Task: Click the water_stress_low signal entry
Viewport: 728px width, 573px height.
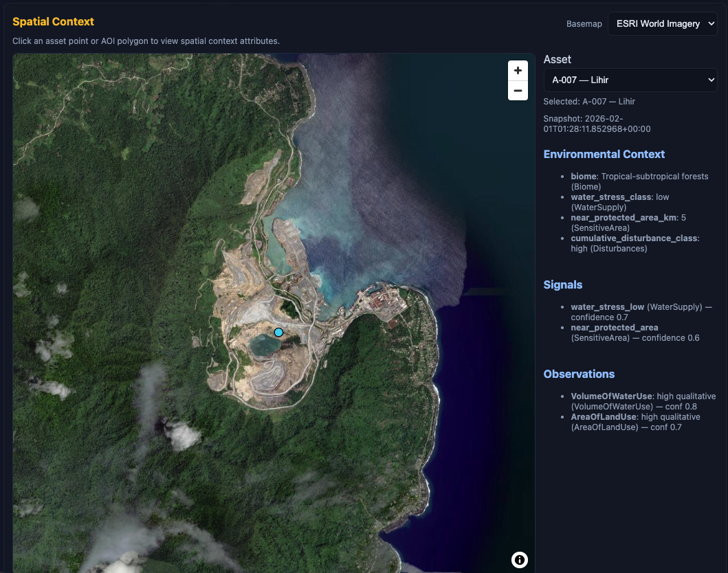Action: (x=640, y=312)
